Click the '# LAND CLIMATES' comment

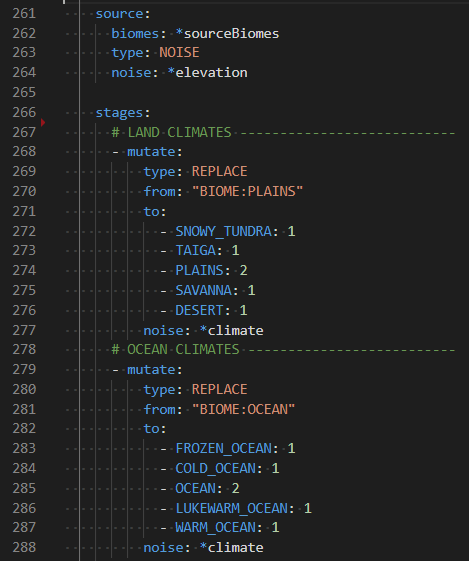(x=171, y=133)
